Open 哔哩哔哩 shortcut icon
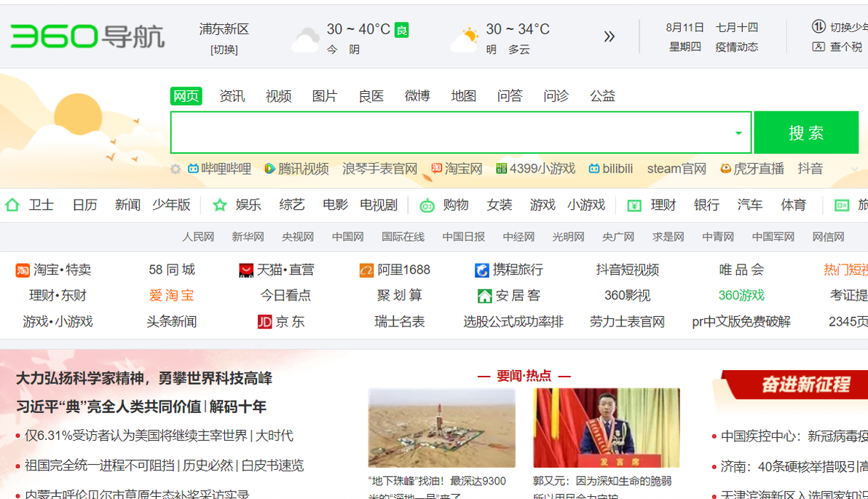The width and height of the screenshot is (868, 499). click(193, 168)
